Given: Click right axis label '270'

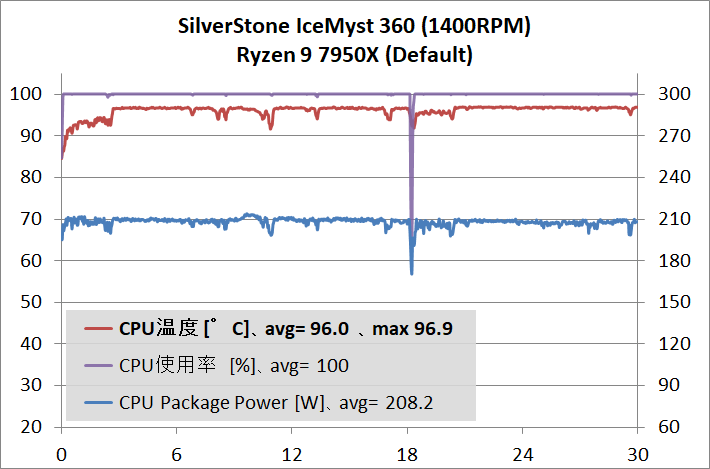Looking at the screenshot, I should 674,136.
